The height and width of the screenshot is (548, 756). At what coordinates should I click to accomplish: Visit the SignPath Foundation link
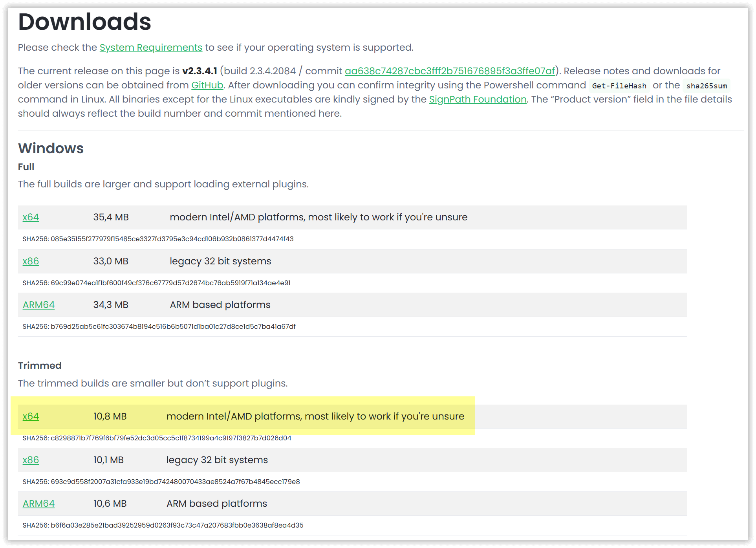(x=478, y=99)
